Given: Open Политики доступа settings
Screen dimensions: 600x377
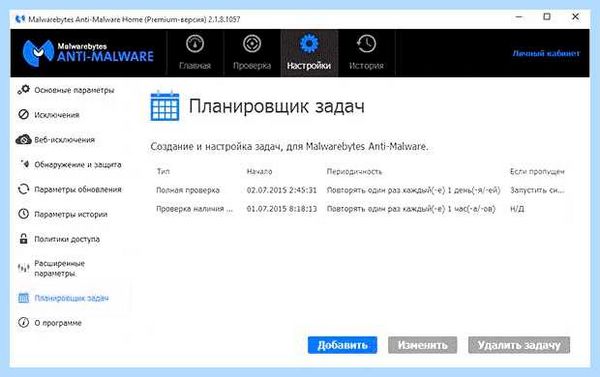Looking at the screenshot, I should point(67,239).
